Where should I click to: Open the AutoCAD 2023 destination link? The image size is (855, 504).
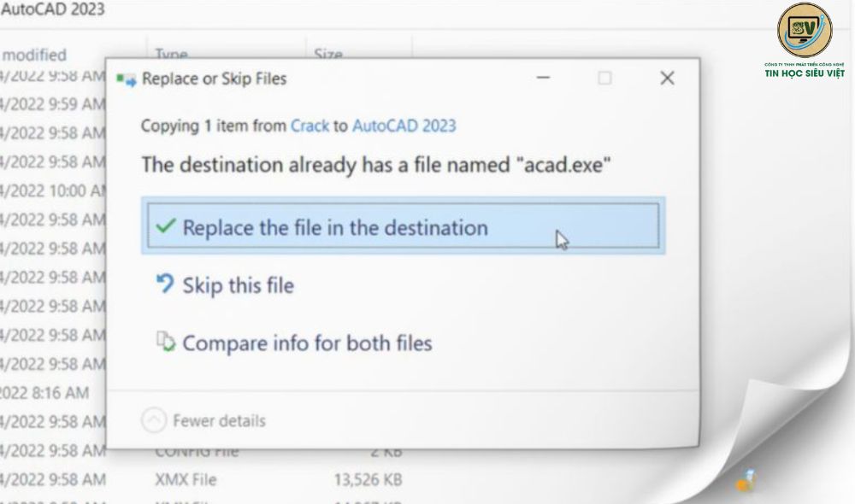(x=404, y=126)
